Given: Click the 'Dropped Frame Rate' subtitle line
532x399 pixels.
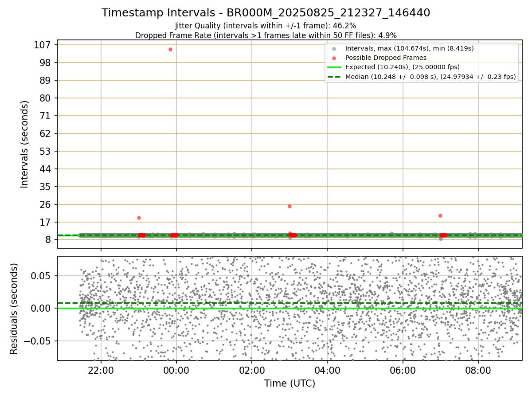Looking at the screenshot, I should pos(266,35).
